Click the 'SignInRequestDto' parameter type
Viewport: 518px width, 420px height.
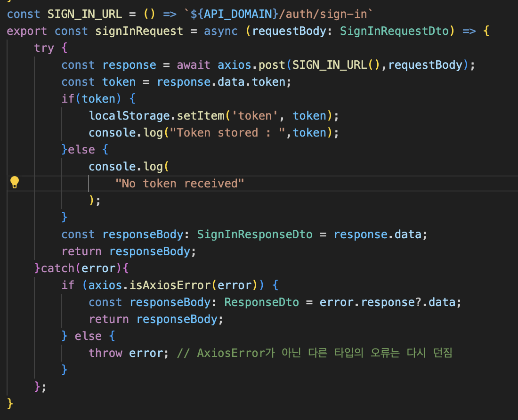click(x=395, y=31)
